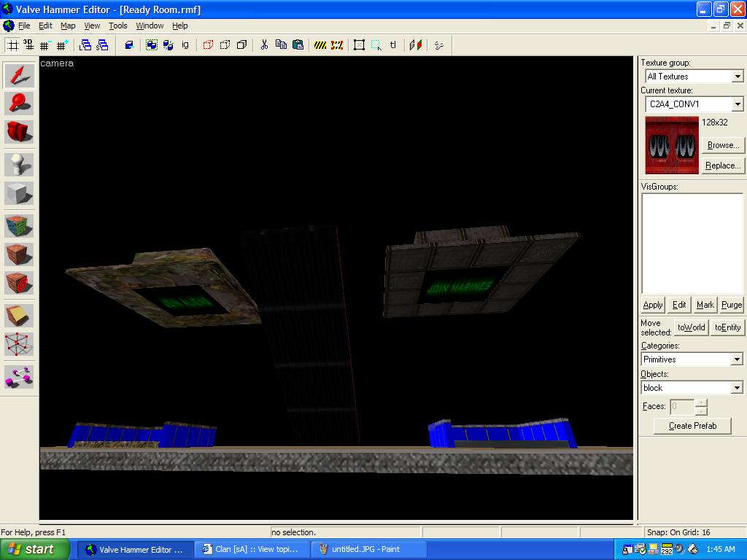Select the smaller grid icon
This screenshot has height=560, width=747.
[x=44, y=45]
